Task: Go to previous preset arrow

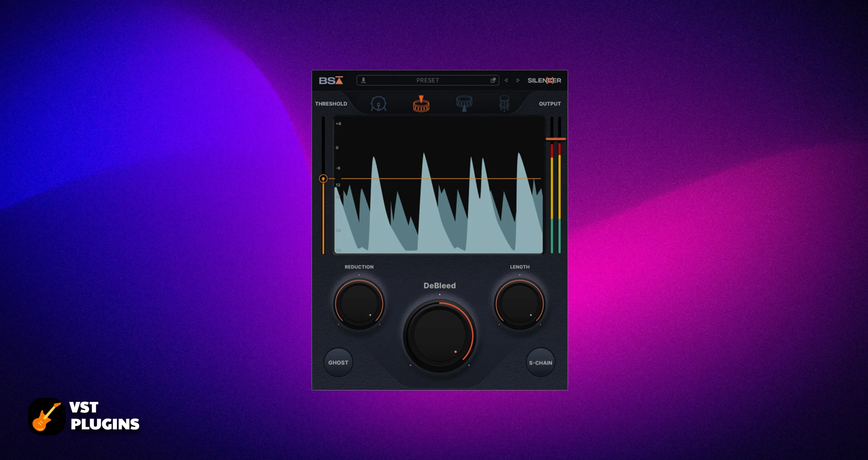Action: tap(506, 80)
